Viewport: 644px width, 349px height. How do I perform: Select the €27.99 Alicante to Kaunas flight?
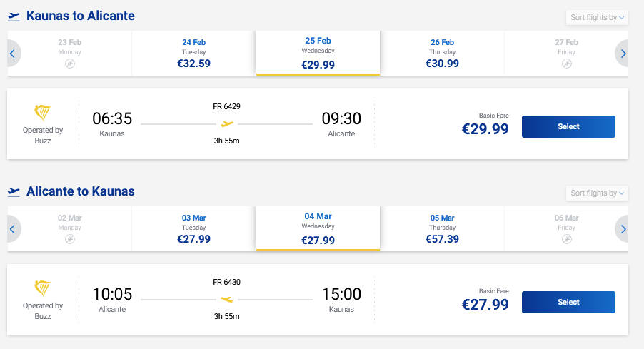point(568,302)
